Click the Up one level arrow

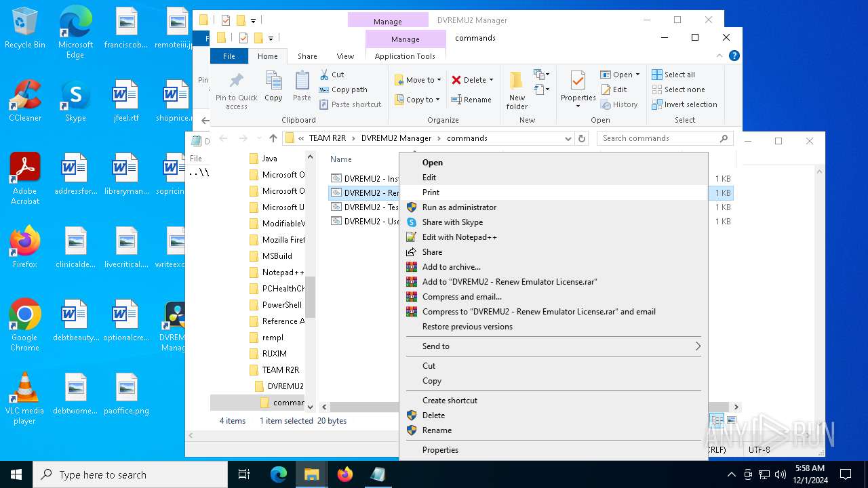(x=273, y=138)
